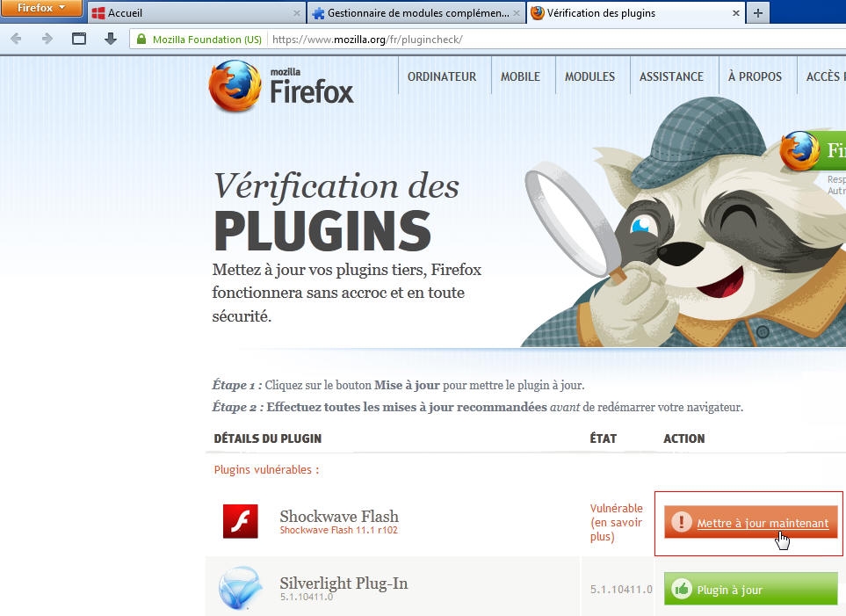Screen dimensions: 846x616
Task: Click the Plugins vulnérables section label
Action: pos(266,470)
